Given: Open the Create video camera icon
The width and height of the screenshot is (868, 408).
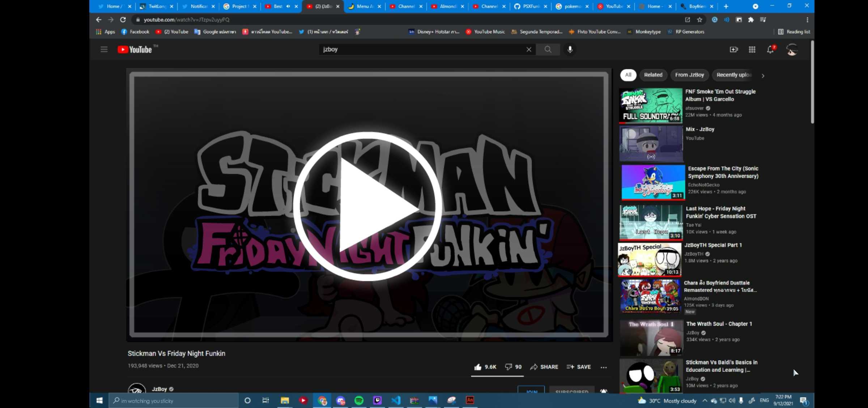Looking at the screenshot, I should pyautogui.click(x=733, y=49).
